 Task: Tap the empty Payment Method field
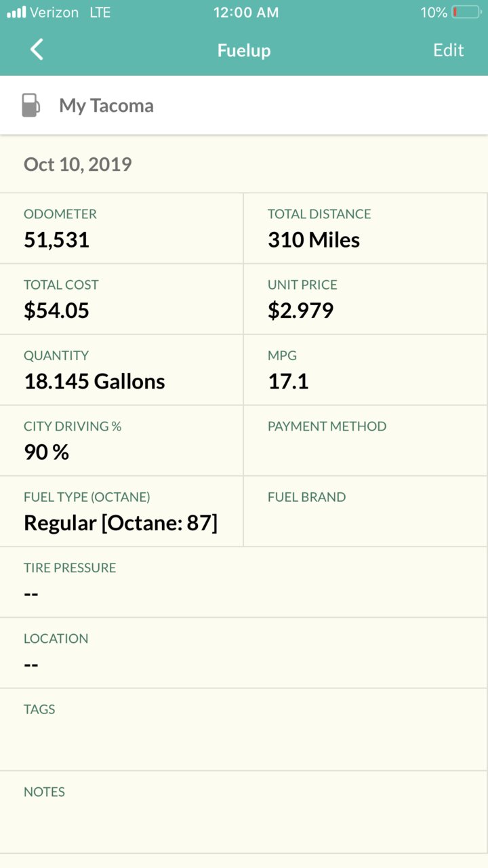pyautogui.click(x=366, y=441)
